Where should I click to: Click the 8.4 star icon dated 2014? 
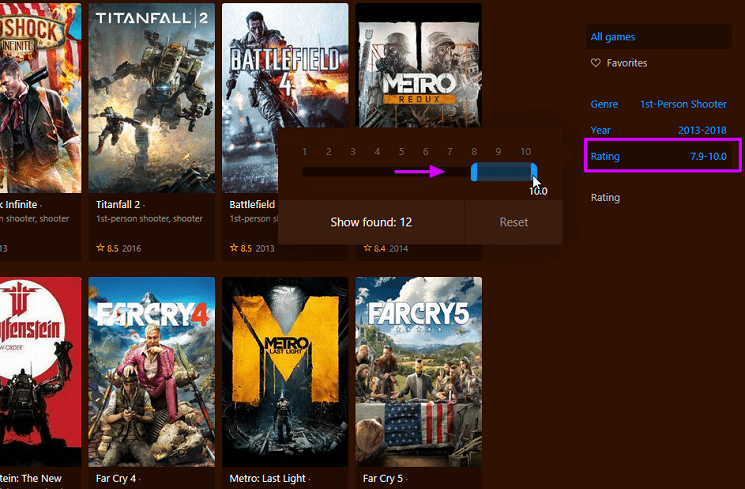367,248
